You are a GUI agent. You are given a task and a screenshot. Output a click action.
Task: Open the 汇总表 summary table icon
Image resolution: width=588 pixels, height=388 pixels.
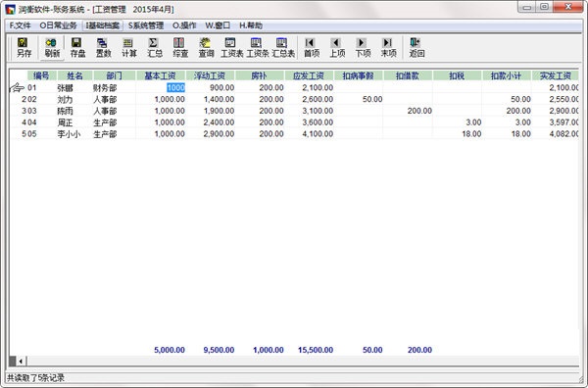point(283,47)
